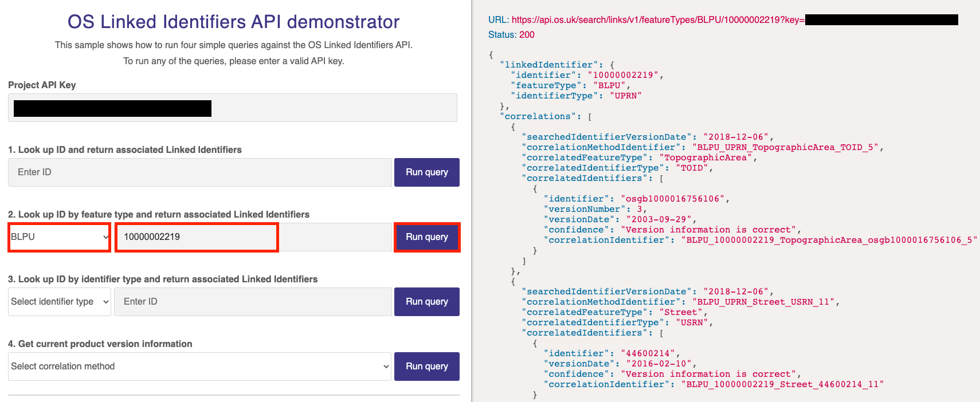This screenshot has width=980, height=402.
Task: Click the Project API Key input field
Action: coord(233,108)
